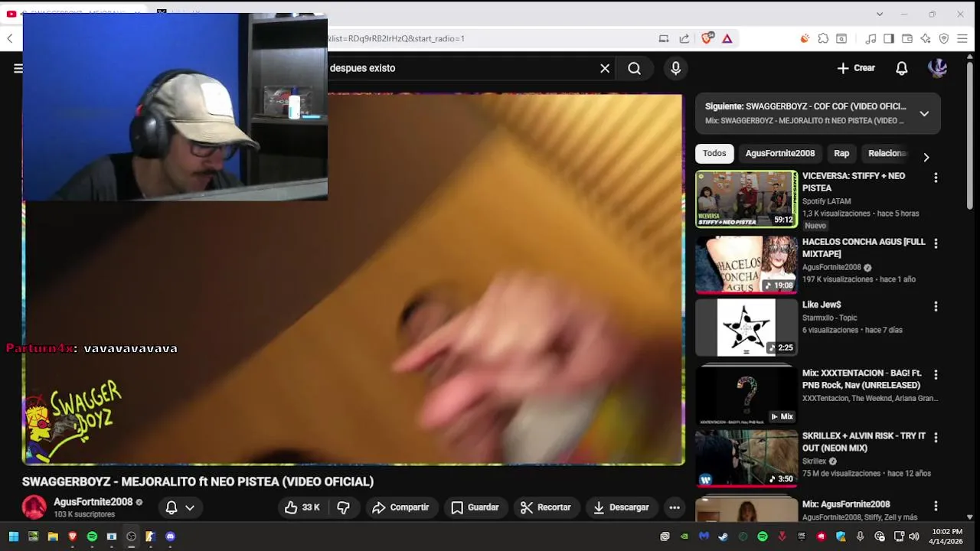Open the account avatar menu
Image resolution: width=980 pixels, height=551 pixels.
(937, 68)
